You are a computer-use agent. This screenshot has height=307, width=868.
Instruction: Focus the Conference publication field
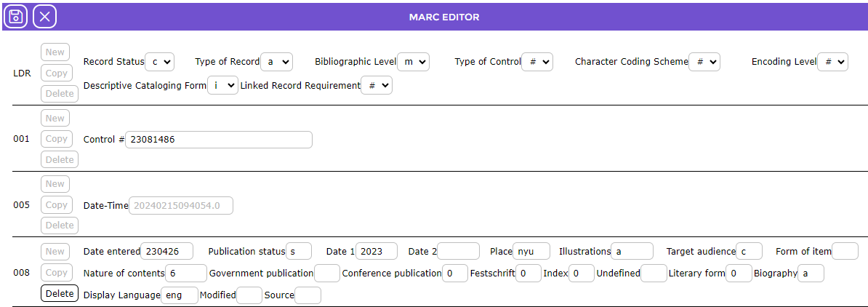click(x=455, y=274)
